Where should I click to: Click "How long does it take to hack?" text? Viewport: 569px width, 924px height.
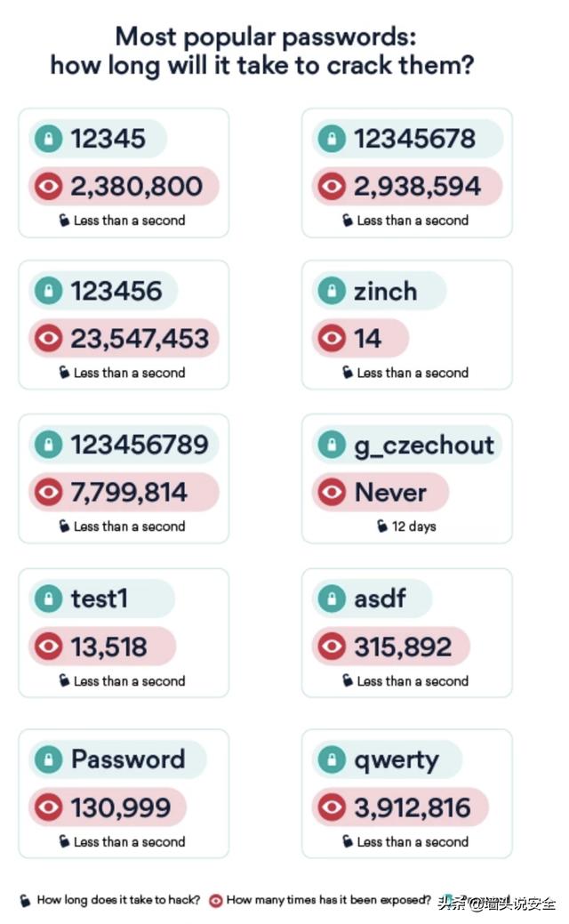pos(118,900)
